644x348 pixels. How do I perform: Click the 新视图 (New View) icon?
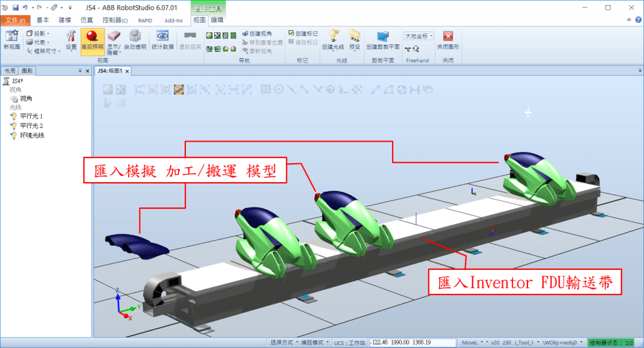click(12, 40)
